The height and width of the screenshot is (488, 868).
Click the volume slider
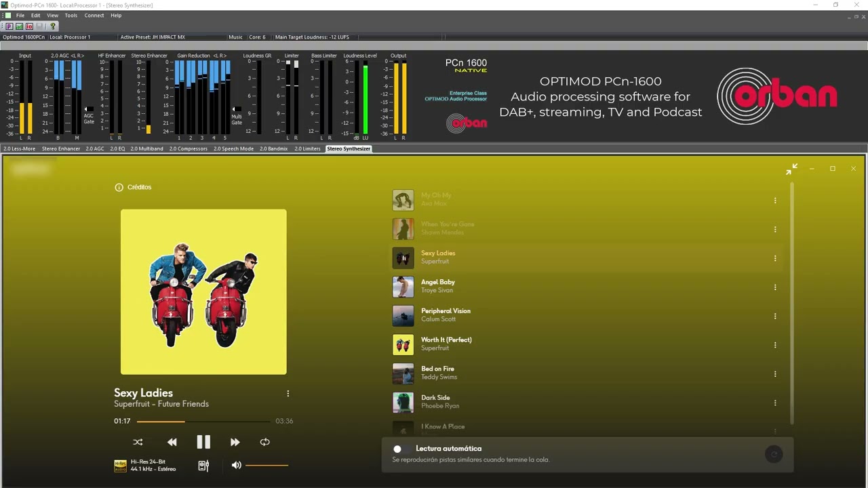point(267,465)
